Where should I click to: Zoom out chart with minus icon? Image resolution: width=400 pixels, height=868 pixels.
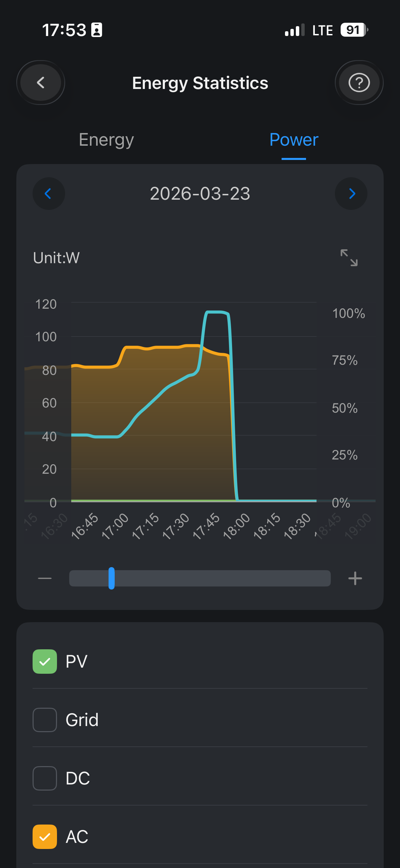tap(45, 578)
